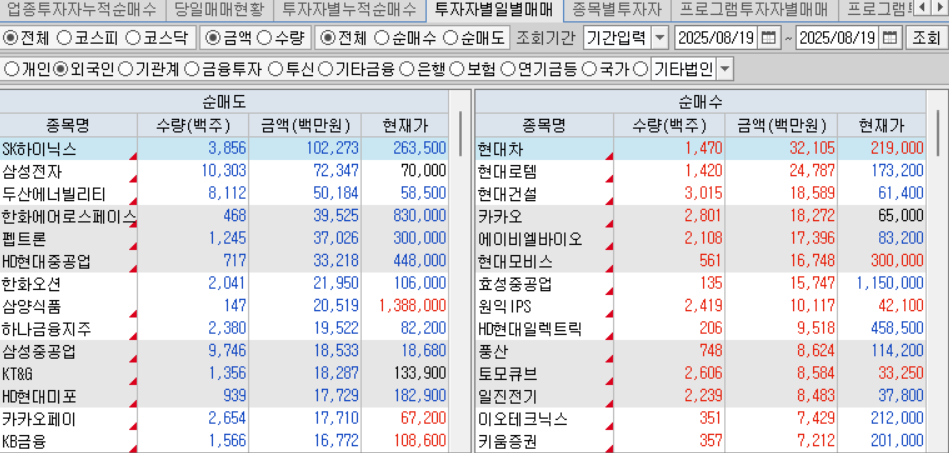Viewport: 949px width, 453px height.
Task: Select the 키움증권 row
Action: tap(700, 442)
